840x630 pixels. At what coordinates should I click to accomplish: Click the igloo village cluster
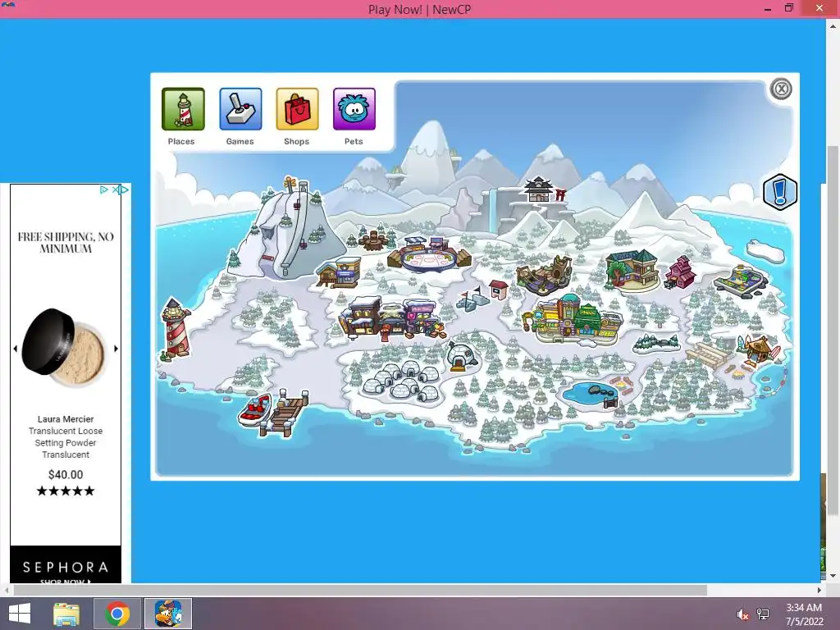(402, 381)
